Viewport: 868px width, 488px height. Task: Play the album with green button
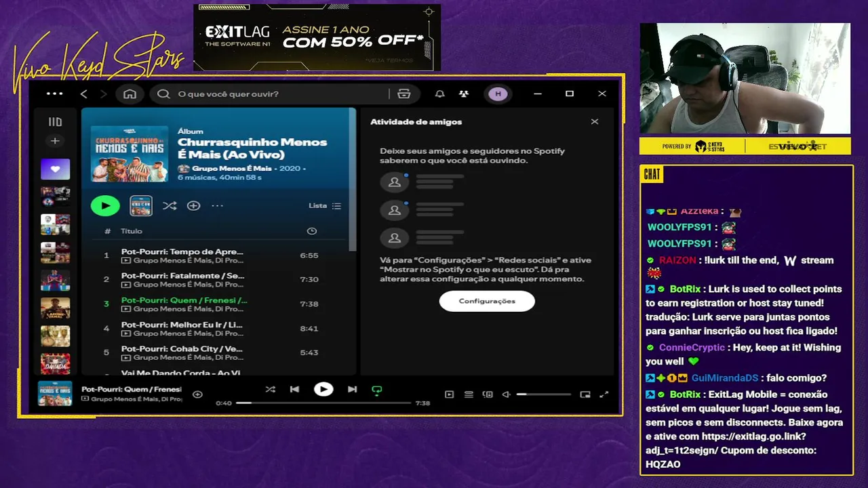click(105, 205)
